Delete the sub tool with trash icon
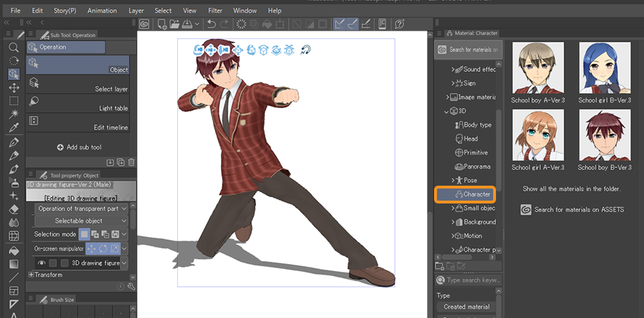The height and width of the screenshot is (318, 644). [x=132, y=162]
